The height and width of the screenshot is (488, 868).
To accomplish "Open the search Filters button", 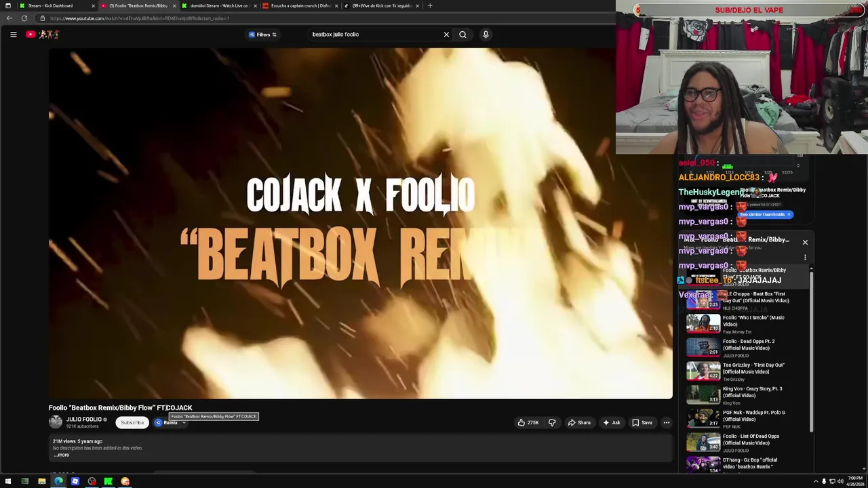I will click(262, 35).
